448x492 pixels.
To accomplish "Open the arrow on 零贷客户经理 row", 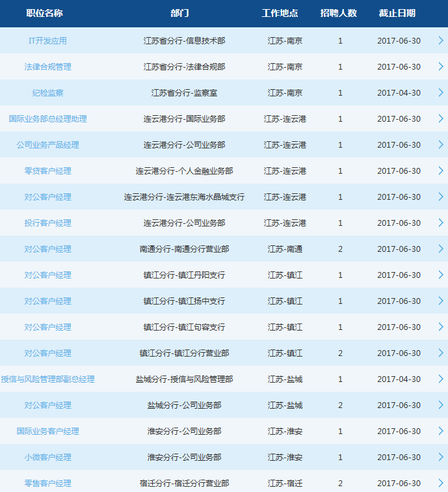I will [x=440, y=171].
